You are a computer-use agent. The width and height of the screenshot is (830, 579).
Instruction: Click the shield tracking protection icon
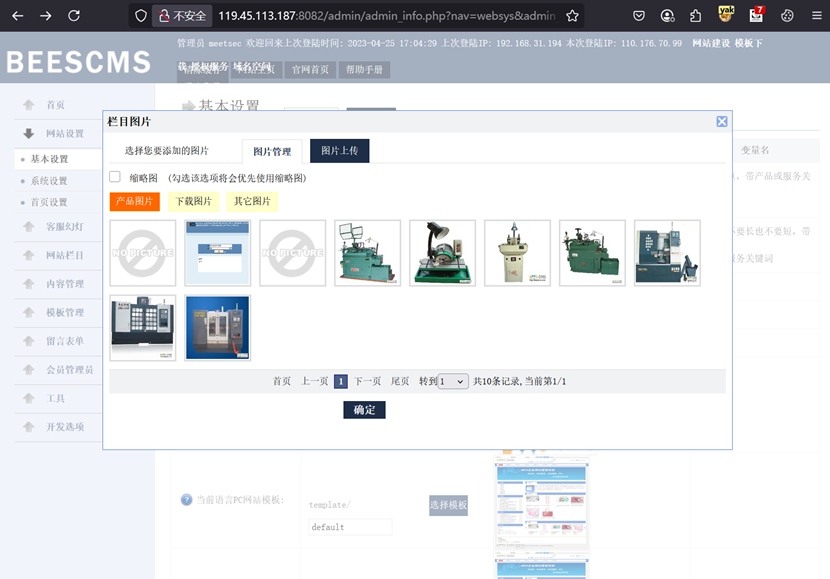(141, 16)
